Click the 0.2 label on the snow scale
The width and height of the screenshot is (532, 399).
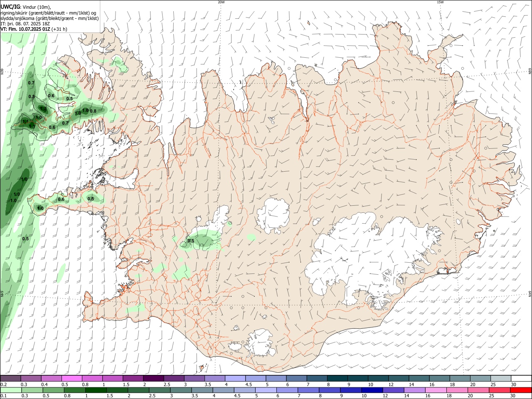tap(4, 384)
